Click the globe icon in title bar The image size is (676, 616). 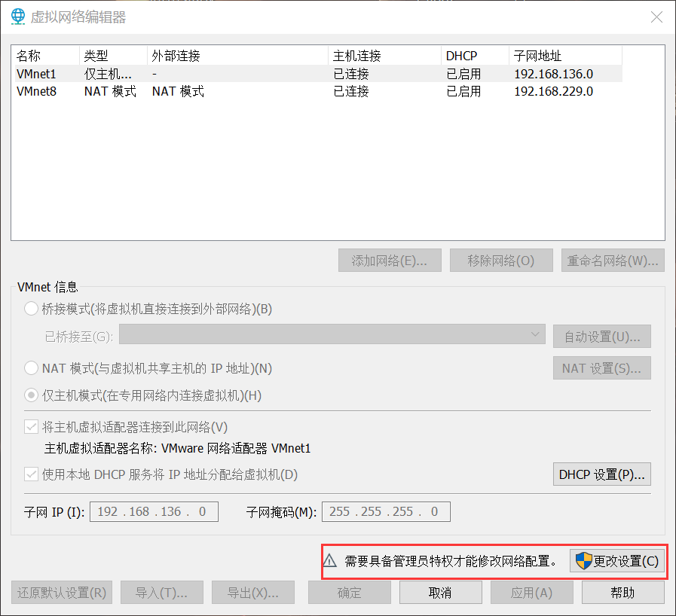click(x=18, y=17)
